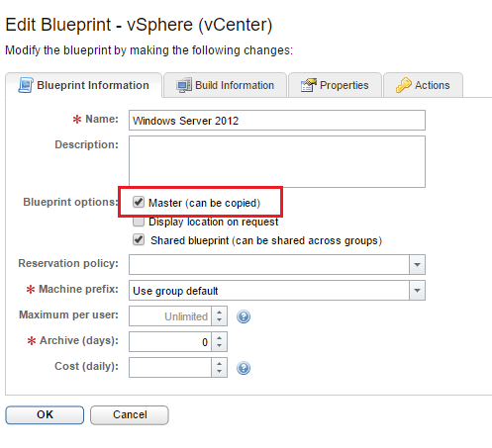Click the Blueprint Information scroll icon
The width and height of the screenshot is (492, 448).
(x=26, y=85)
